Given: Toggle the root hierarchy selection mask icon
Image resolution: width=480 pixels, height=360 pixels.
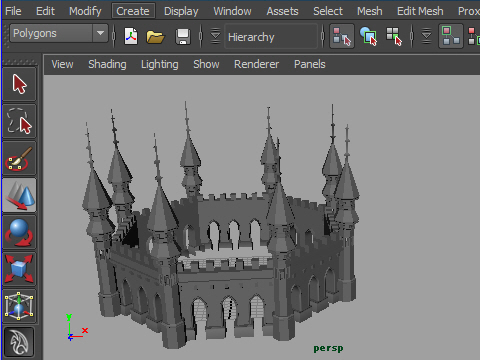Looking at the screenshot, I should pos(451,36).
